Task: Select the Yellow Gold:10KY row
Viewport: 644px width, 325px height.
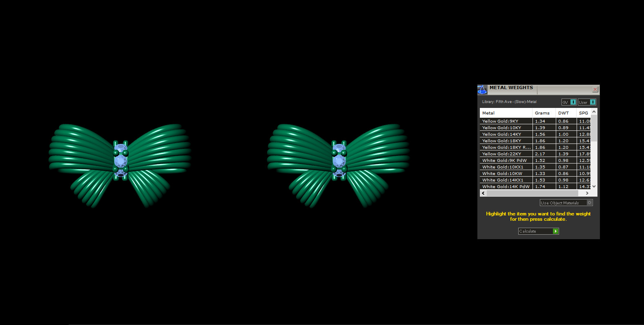Action: point(535,128)
